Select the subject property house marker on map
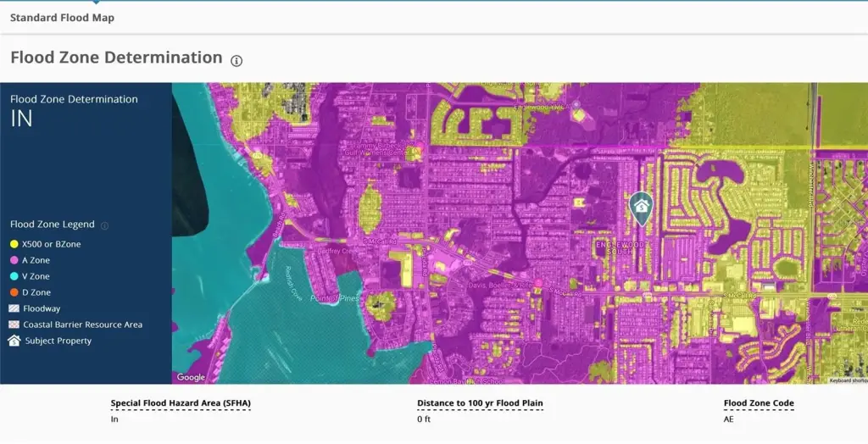 pos(641,206)
